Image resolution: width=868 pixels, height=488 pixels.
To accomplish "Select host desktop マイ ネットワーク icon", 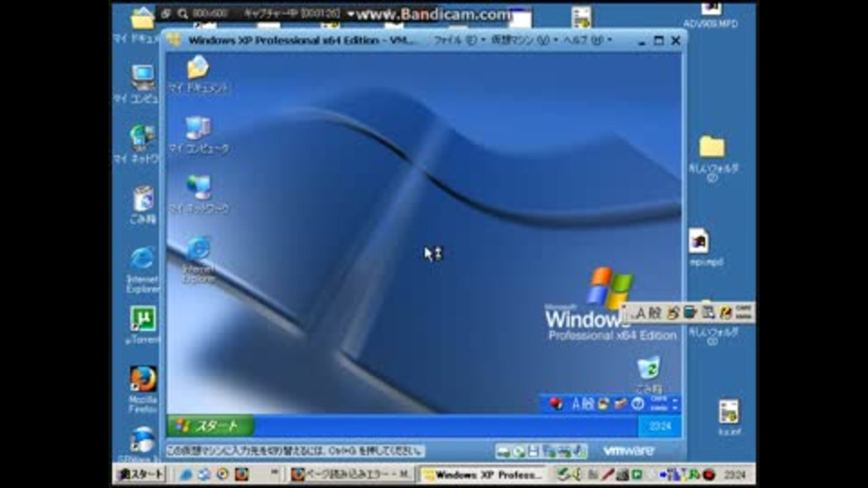I will pos(137,145).
